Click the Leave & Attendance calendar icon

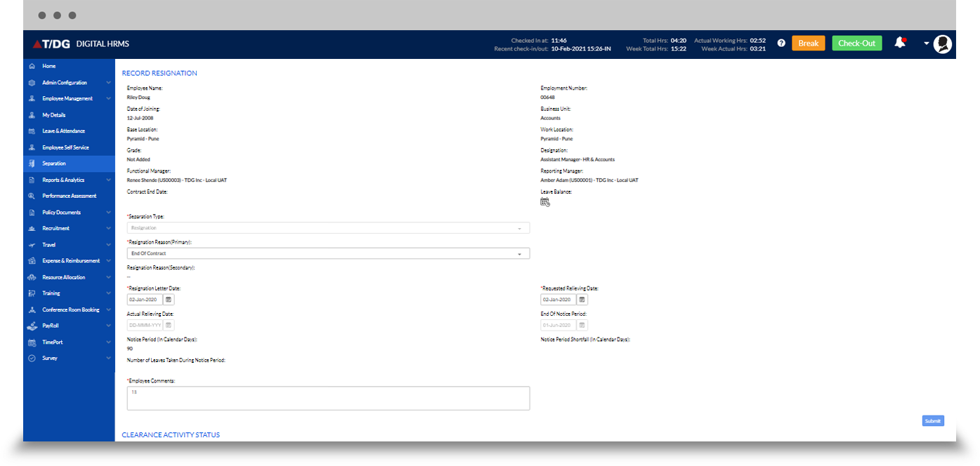pyautogui.click(x=32, y=131)
